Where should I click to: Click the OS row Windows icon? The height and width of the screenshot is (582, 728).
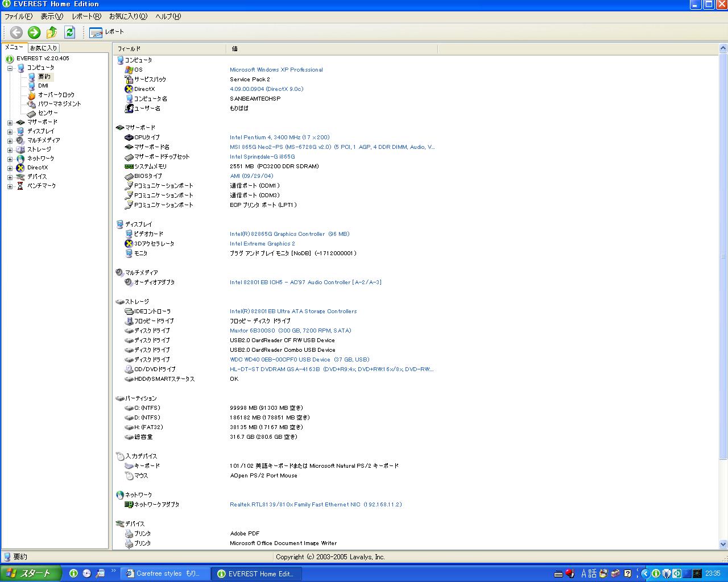tap(129, 70)
